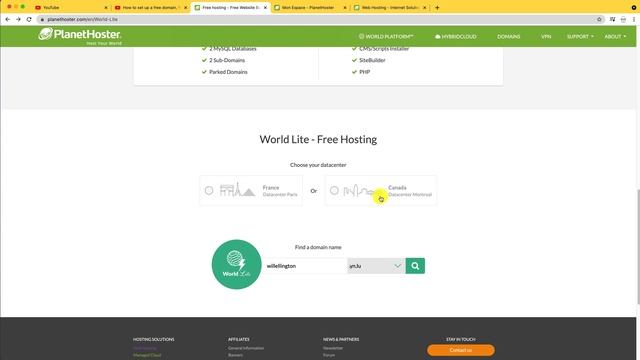This screenshot has width=640, height=360.
Task: Click the green domain search magnifier button
Action: (415, 266)
